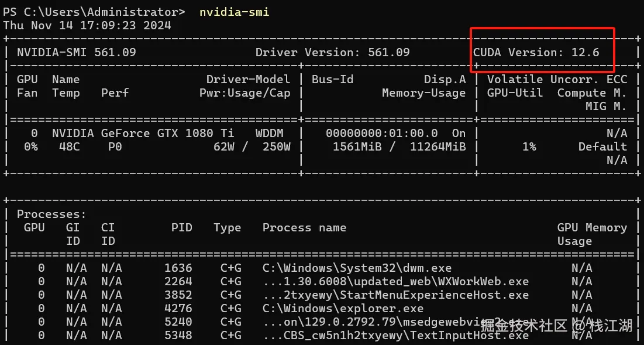
Task: Click the PID 4276 explorer.exe row
Action: click(x=343, y=308)
